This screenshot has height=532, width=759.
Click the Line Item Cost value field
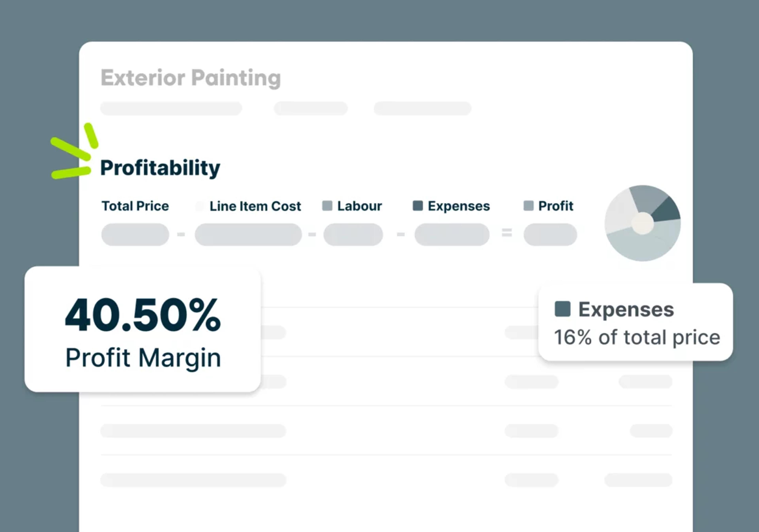(248, 234)
